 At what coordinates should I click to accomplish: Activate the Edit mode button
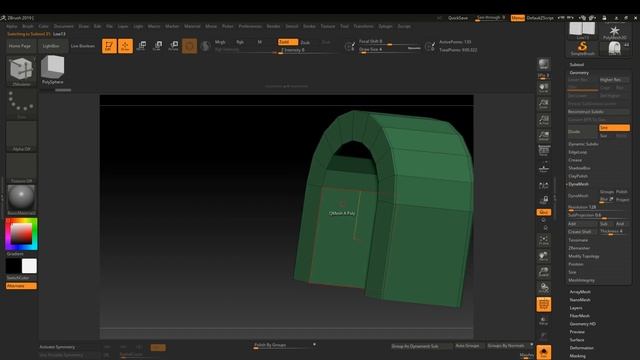[x=109, y=46]
